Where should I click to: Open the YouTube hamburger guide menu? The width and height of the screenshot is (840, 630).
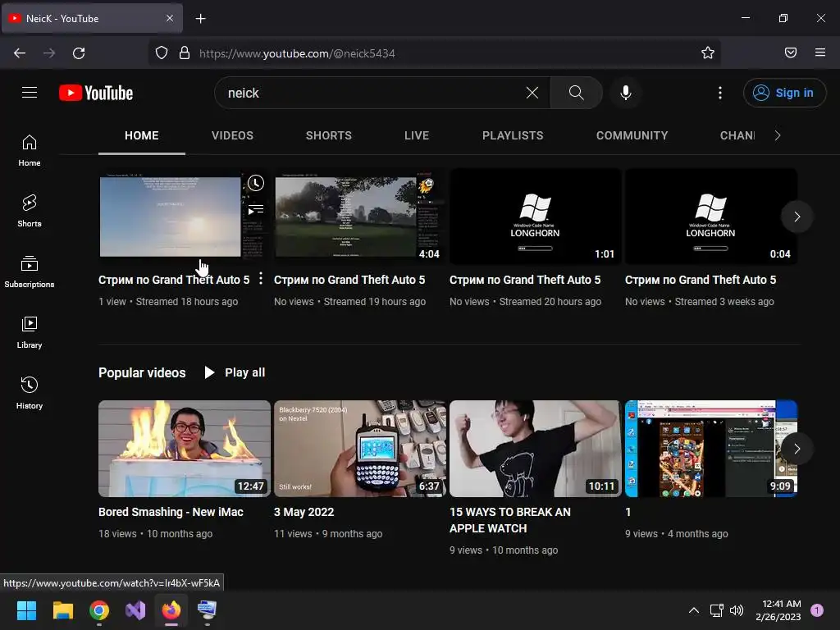(x=30, y=93)
